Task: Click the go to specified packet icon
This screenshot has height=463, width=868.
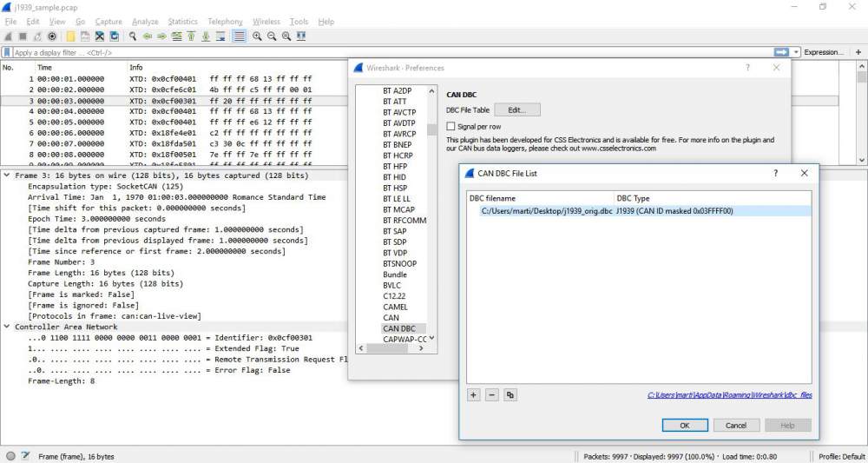Action: point(176,36)
